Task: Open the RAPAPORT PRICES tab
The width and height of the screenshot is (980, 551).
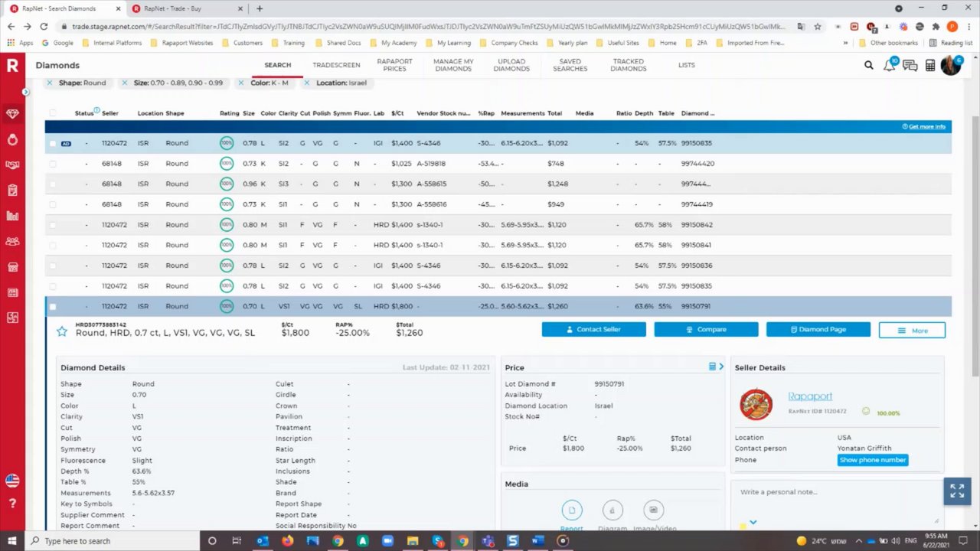Action: point(395,65)
